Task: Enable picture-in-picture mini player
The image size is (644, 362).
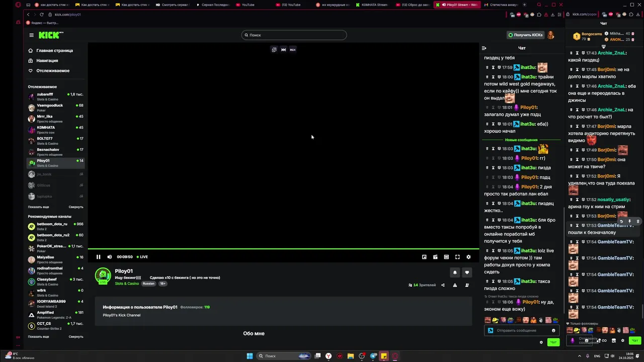Action: point(424,257)
